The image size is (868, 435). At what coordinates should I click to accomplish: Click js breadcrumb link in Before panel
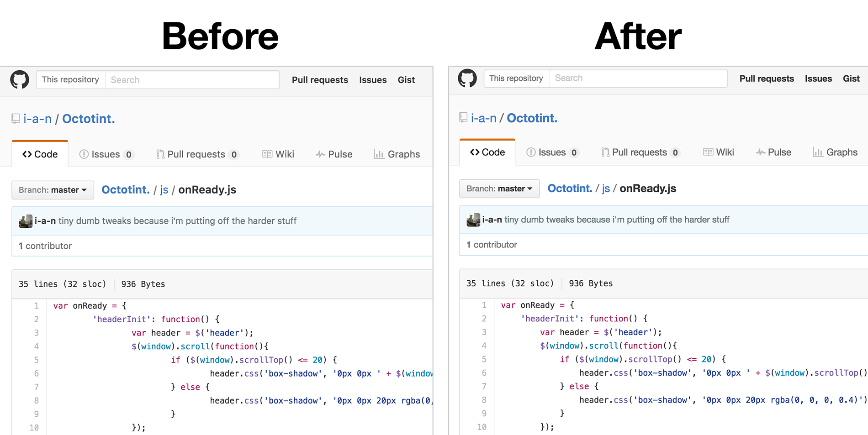pyautogui.click(x=164, y=190)
